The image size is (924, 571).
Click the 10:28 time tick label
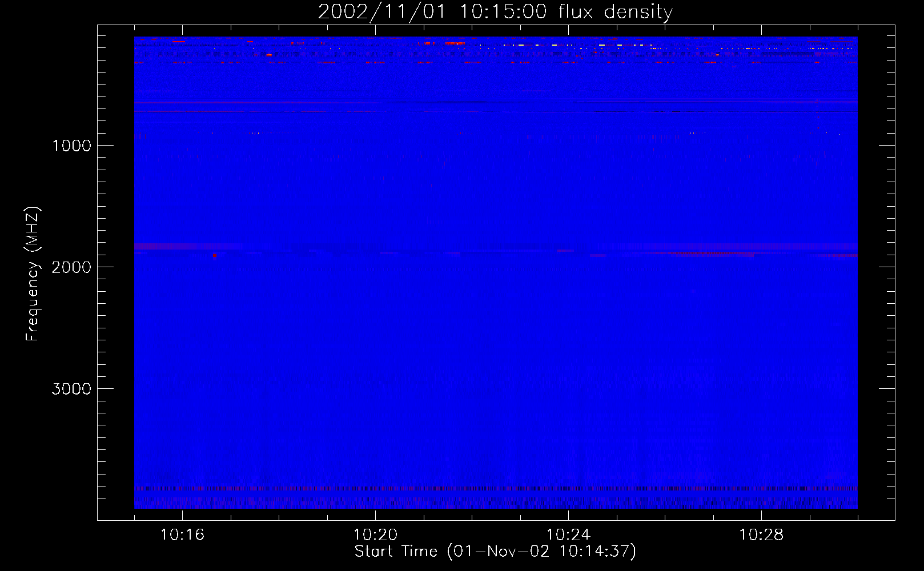point(761,535)
